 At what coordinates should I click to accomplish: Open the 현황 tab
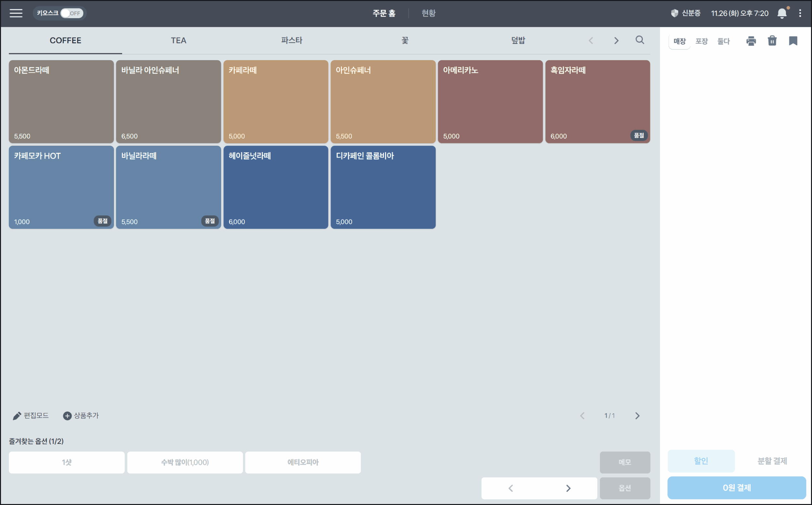pos(428,13)
